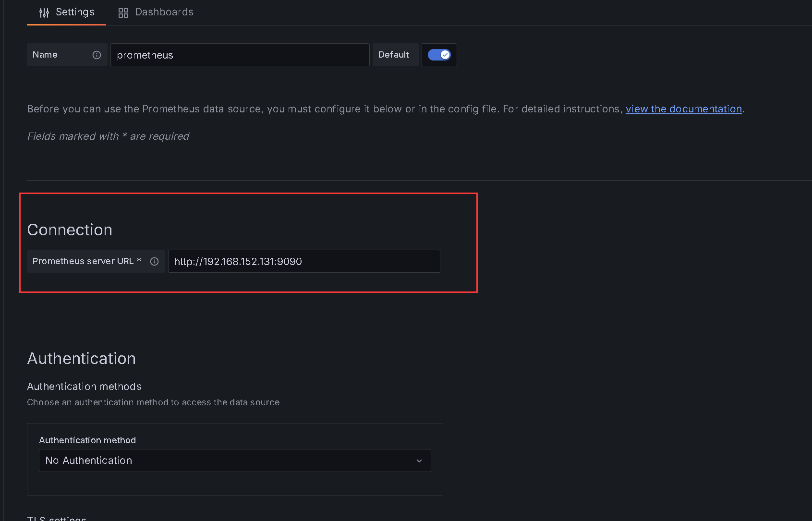The image size is (812, 521).
Task: Click the prometheus name input field
Action: click(x=240, y=55)
